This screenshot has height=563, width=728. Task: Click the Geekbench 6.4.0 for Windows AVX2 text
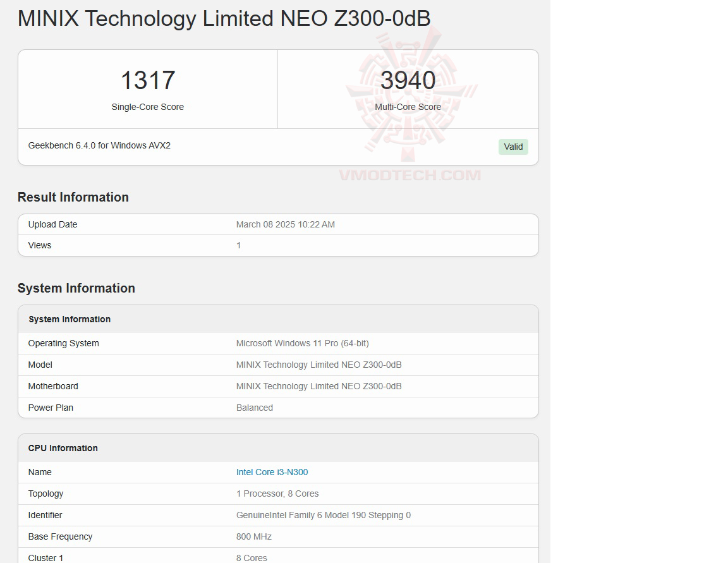click(99, 145)
